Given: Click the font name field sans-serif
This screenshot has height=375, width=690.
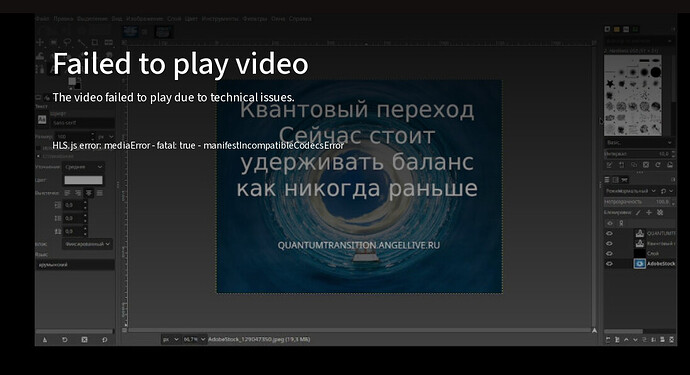Looking at the screenshot, I should (x=82, y=122).
